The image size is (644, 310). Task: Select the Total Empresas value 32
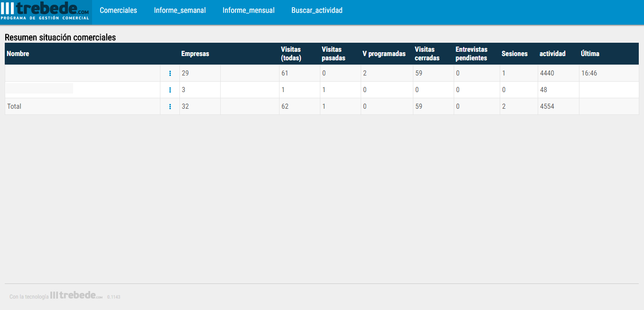pos(185,106)
